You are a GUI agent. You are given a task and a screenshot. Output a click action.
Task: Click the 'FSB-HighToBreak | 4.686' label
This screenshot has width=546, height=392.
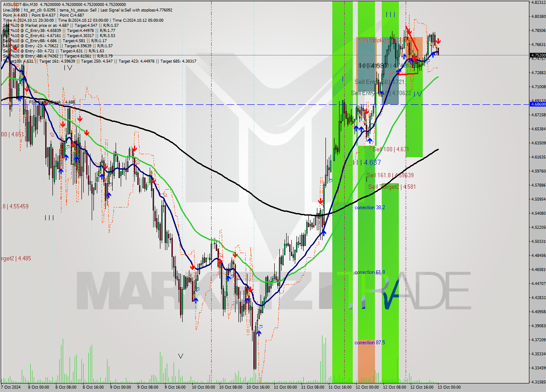52,102
